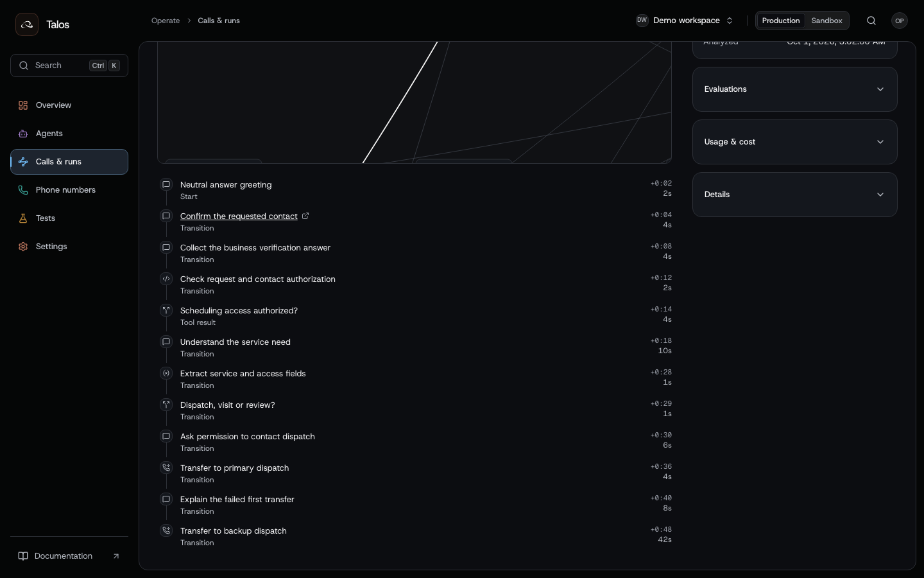Image resolution: width=924 pixels, height=578 pixels.
Task: Click the Documentation book icon
Action: click(x=23, y=556)
